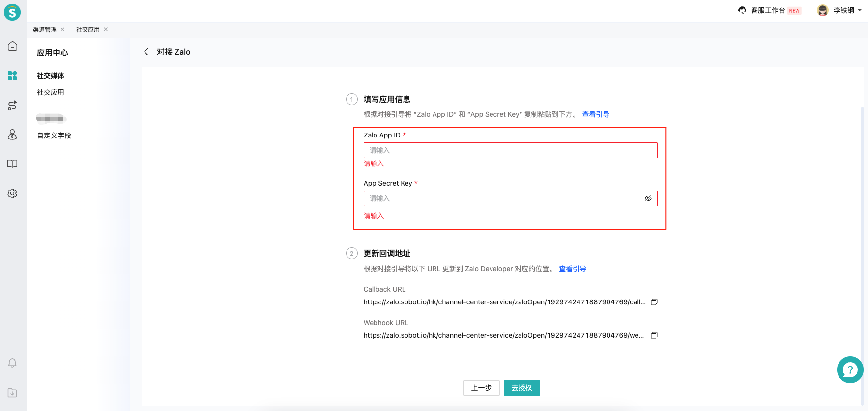Select 自定义字段 in the sidebar menu

[x=54, y=136]
